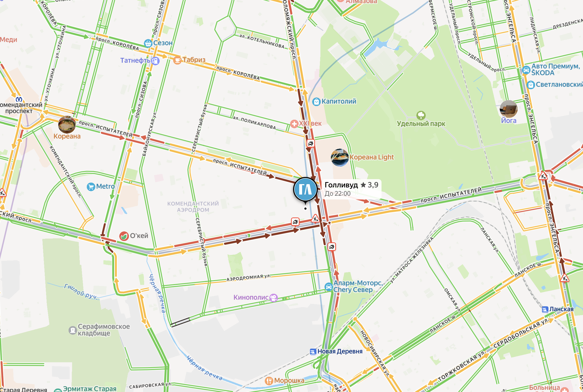The width and height of the screenshot is (583, 392).
Task: Click the XXI век medical clinic icon
Action: pos(294,124)
